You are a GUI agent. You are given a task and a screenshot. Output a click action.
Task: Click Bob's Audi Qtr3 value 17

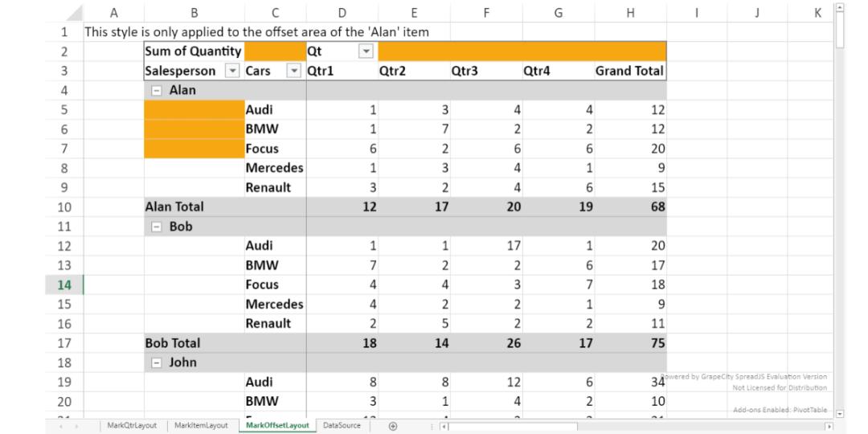(x=486, y=246)
